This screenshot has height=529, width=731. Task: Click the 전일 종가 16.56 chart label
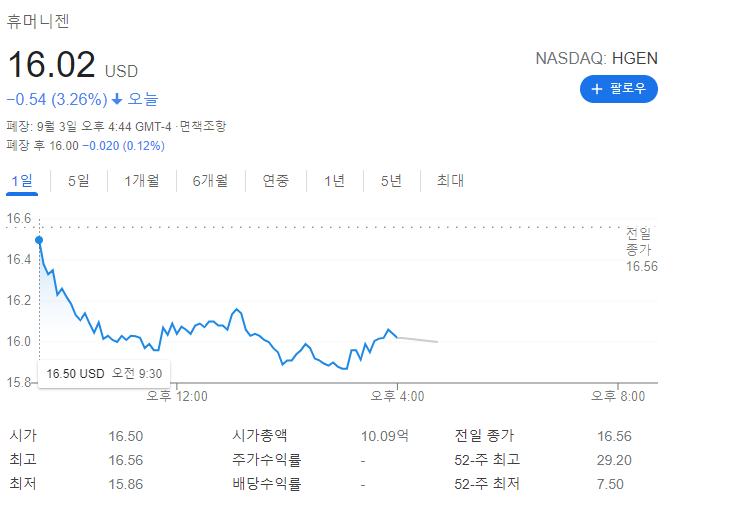[641, 249]
